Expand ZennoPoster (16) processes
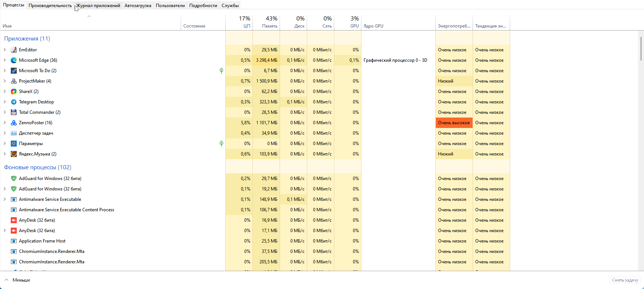644x289 pixels. tap(4, 123)
